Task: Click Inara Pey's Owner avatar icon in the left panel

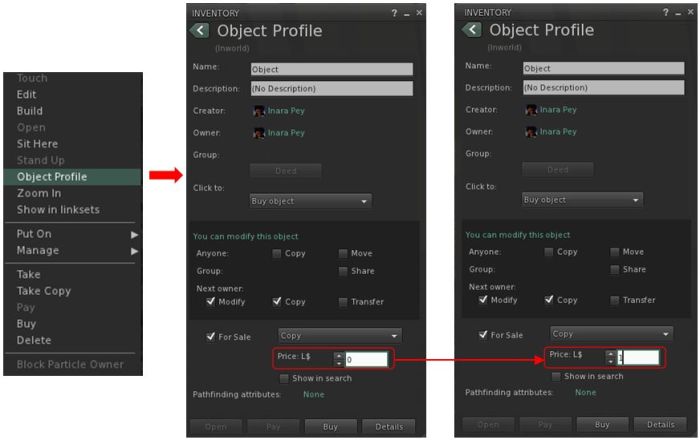Action: pos(259,133)
